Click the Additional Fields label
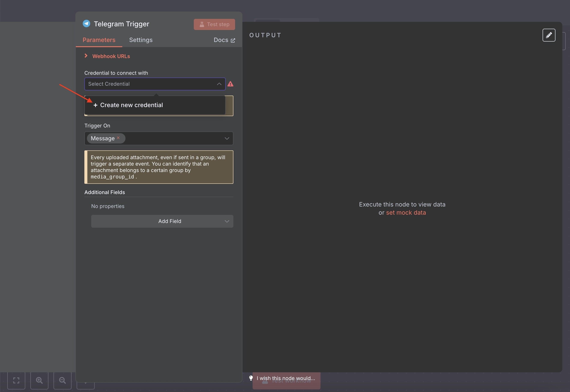Screen dimensions: 570x392 pos(104,192)
